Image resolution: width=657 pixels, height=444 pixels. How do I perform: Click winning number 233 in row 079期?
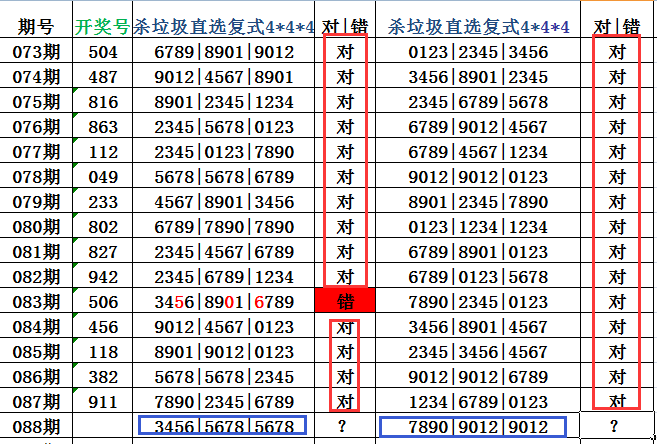pyautogui.click(x=102, y=201)
